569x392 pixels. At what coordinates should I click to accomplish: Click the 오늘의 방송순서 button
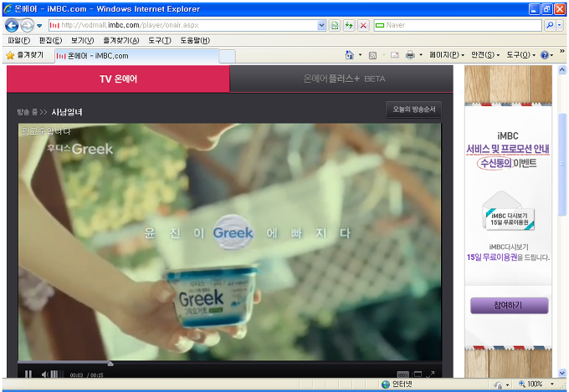[413, 109]
